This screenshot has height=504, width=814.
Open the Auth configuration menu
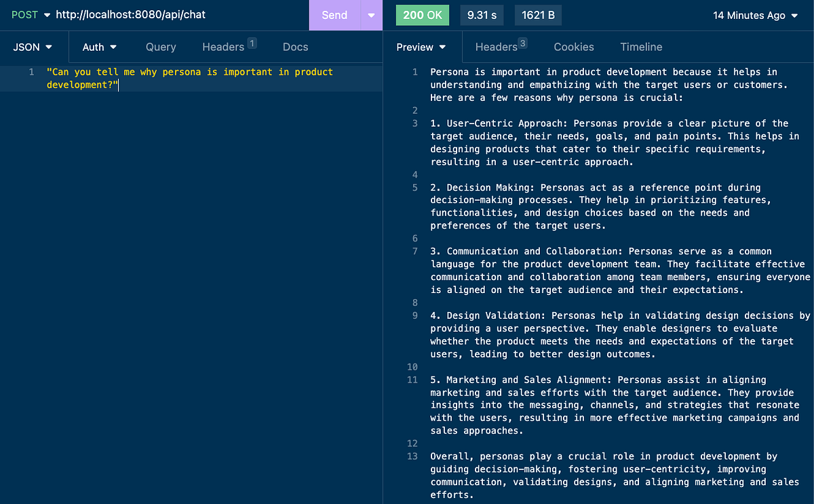99,47
